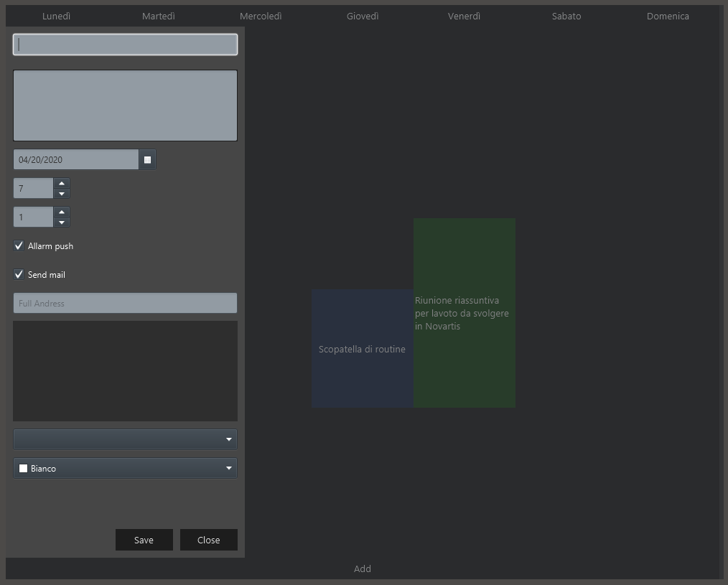Image resolution: width=728 pixels, height=585 pixels.
Task: Increase the hour value 7 spinner
Action: 62,183
